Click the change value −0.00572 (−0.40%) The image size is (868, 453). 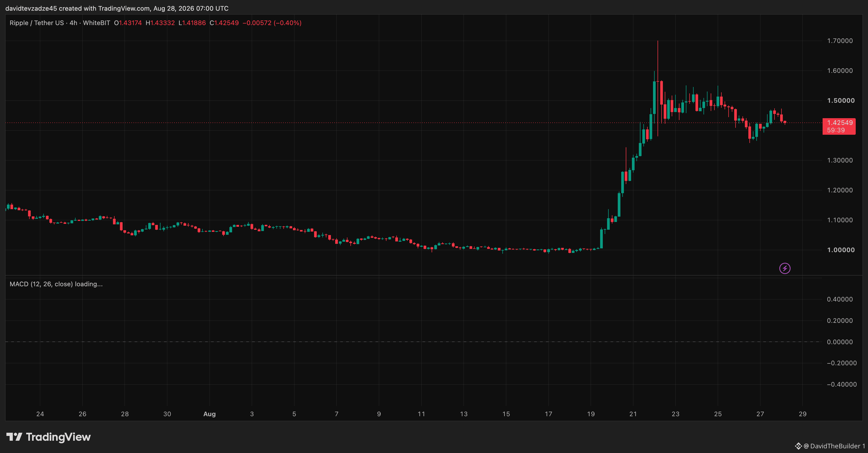point(272,23)
